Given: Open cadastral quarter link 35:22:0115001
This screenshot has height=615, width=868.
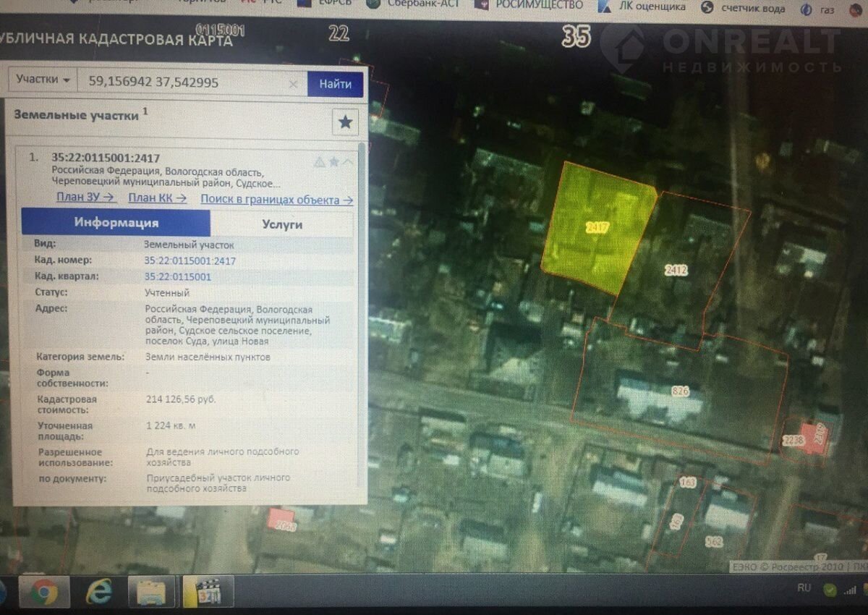Looking at the screenshot, I should click(178, 276).
